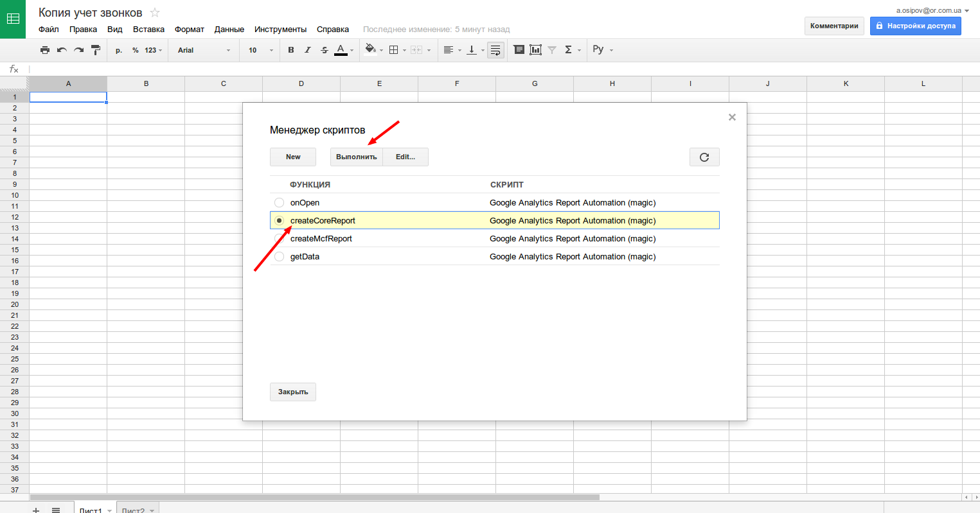Toggle the text wrapping button
980x513 pixels.
(495, 50)
